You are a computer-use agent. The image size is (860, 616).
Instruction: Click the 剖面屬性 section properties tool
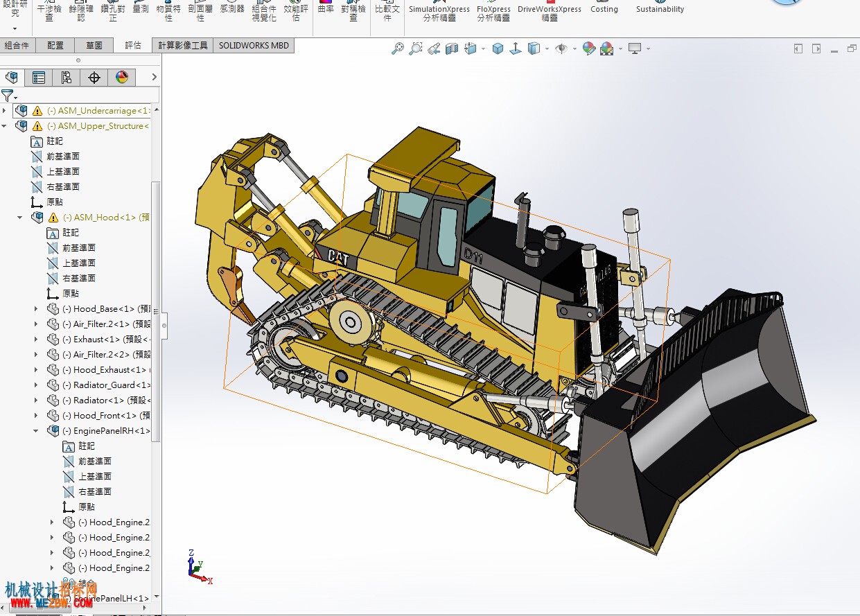pos(200,11)
